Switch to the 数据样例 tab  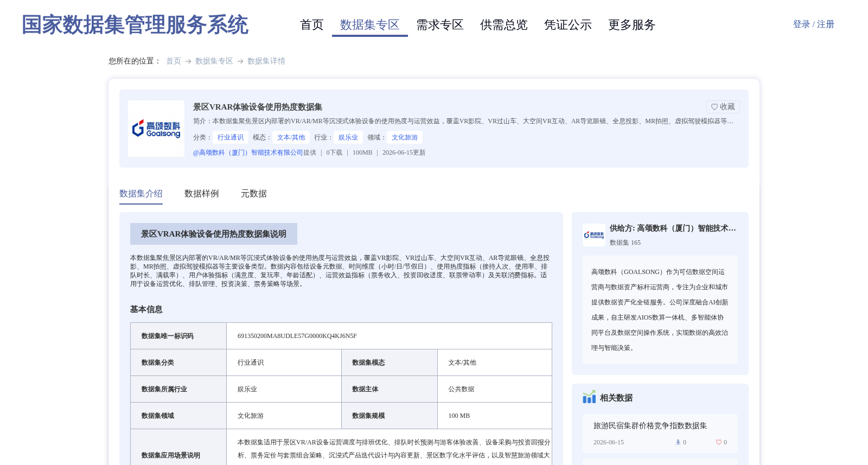(x=202, y=194)
